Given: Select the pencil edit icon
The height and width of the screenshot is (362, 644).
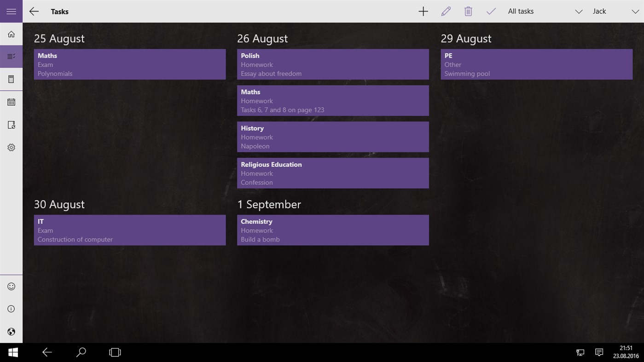Looking at the screenshot, I should [446, 11].
